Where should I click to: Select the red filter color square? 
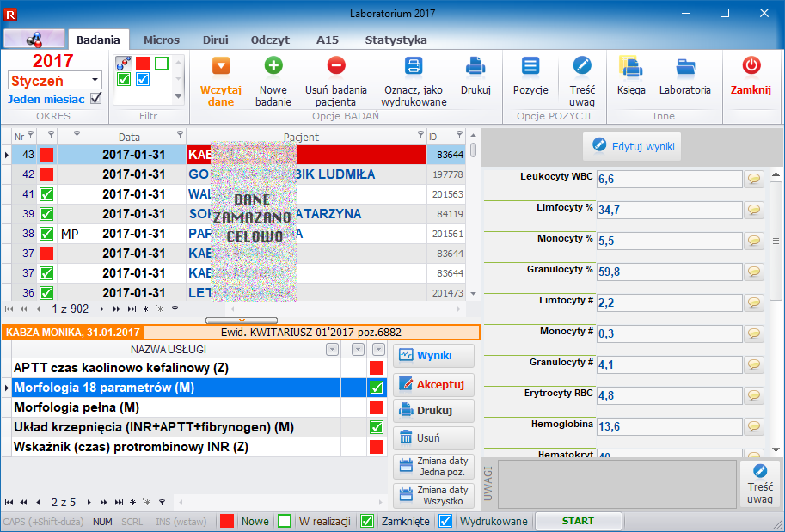pos(142,64)
